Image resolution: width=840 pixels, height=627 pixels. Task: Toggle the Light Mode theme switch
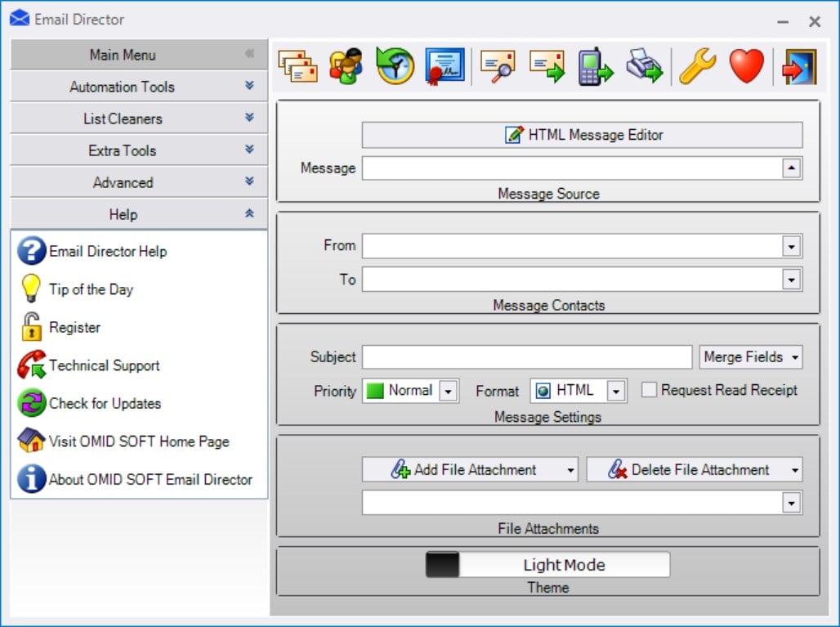(547, 564)
